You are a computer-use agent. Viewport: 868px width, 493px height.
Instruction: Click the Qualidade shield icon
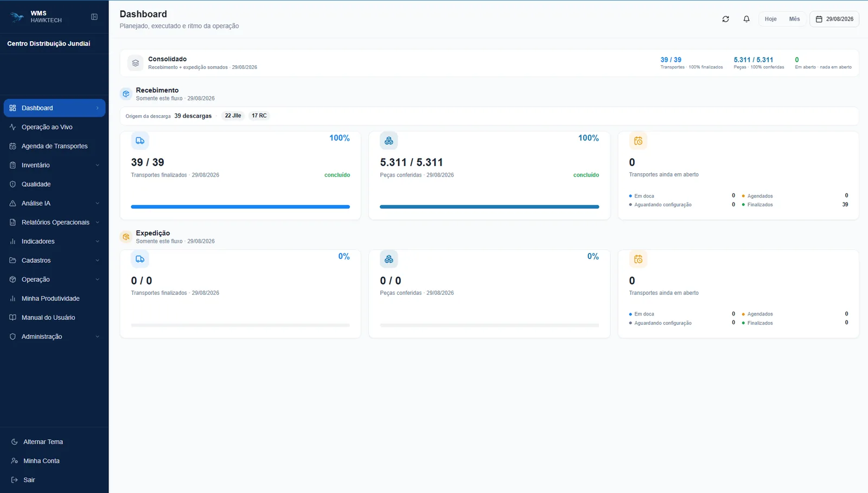(12, 184)
